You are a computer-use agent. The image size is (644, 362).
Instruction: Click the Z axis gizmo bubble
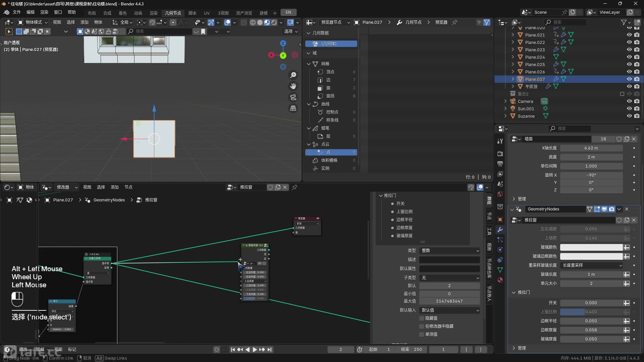coord(283,43)
